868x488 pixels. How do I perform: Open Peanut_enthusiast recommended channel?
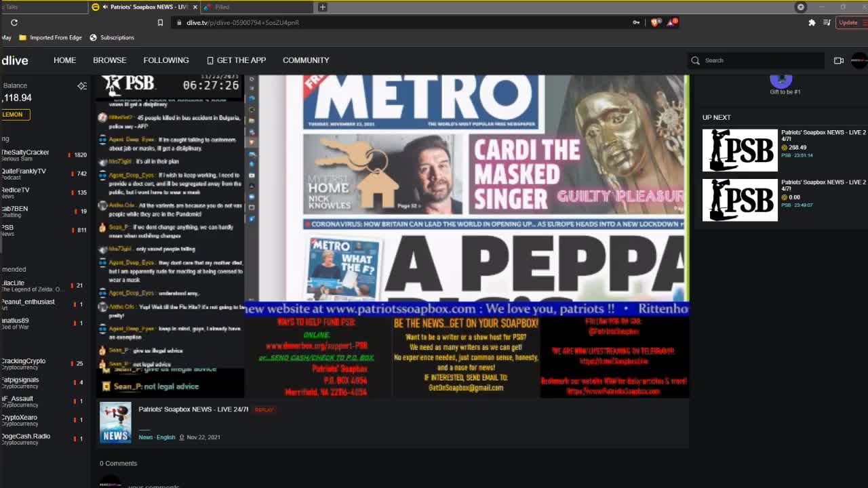coord(44,304)
